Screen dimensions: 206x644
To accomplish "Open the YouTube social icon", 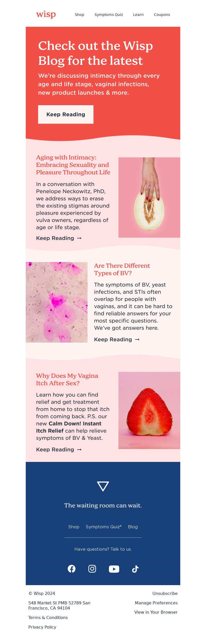I will (114, 569).
